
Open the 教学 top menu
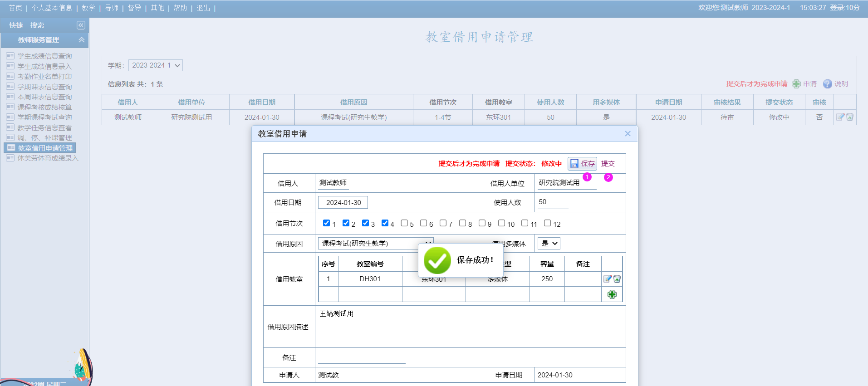coord(88,8)
